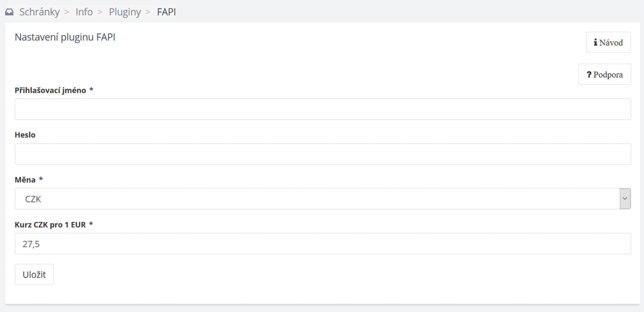Select the CZK currency combo box
The height and width of the screenshot is (312, 644).
point(323,199)
